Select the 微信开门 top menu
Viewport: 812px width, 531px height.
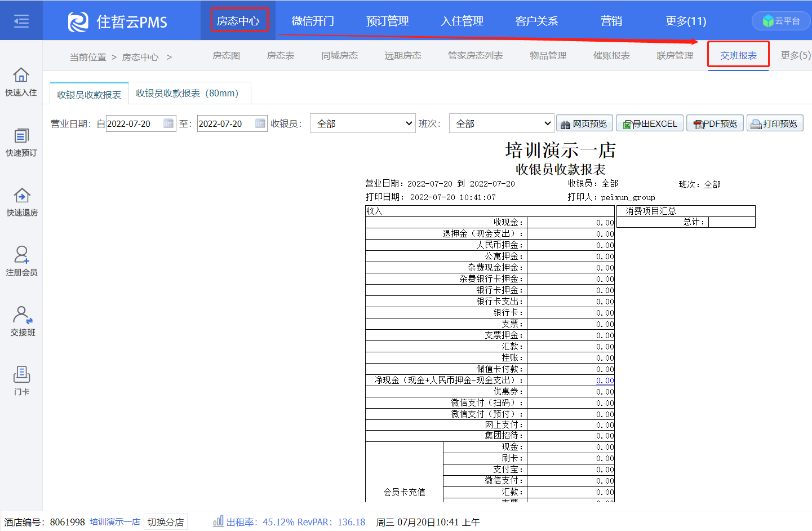point(313,21)
